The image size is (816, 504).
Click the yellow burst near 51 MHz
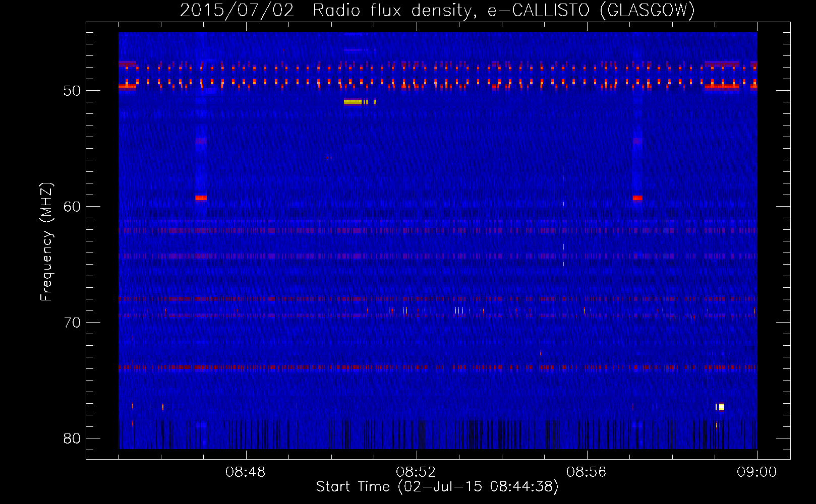(353, 102)
